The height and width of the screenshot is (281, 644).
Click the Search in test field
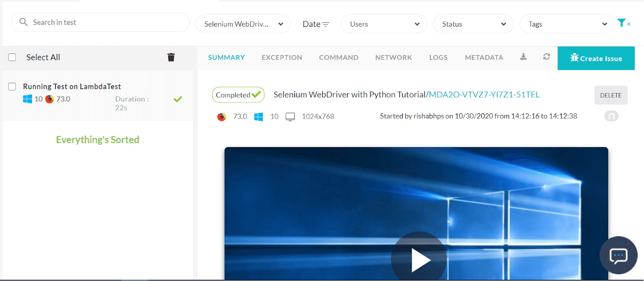pos(100,23)
